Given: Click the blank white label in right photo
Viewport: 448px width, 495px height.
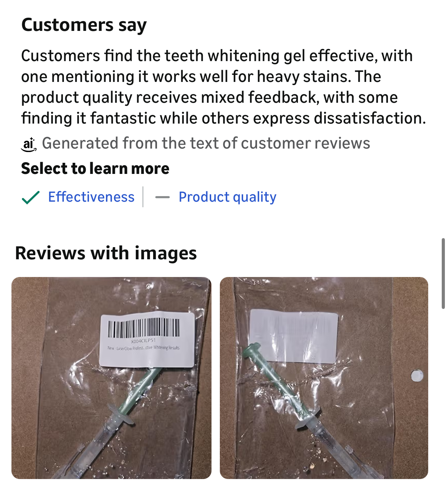Looking at the screenshot, I should (294, 336).
